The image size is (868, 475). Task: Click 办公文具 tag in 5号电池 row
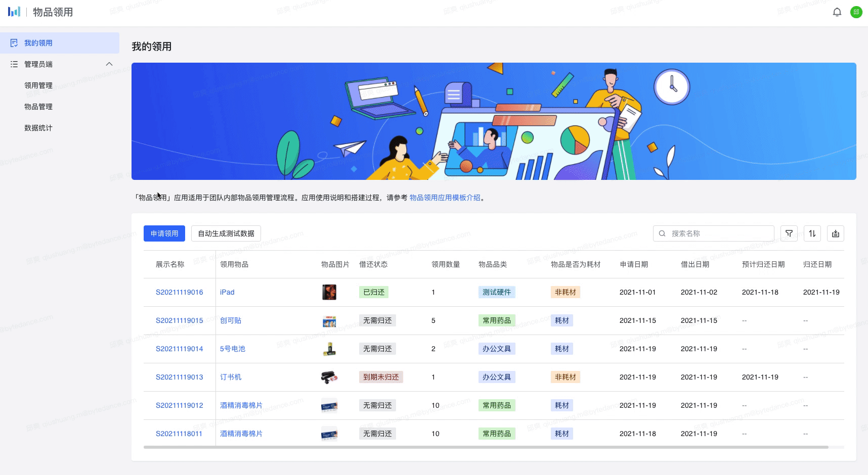coord(497,349)
